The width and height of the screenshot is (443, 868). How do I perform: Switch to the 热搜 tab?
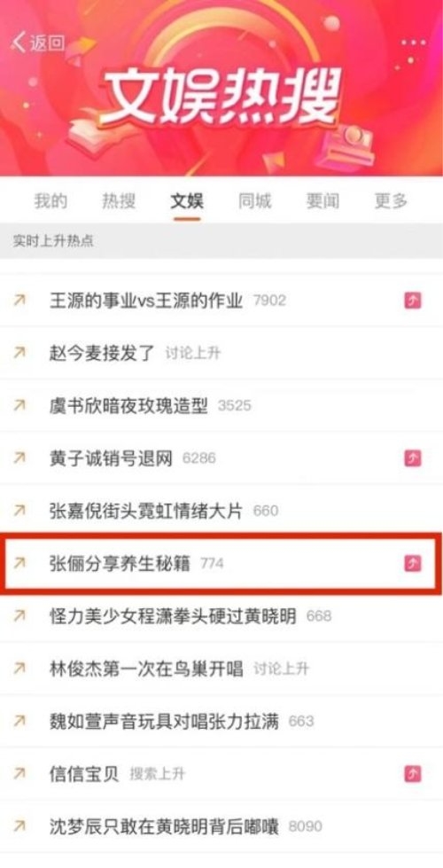pyautogui.click(x=119, y=201)
